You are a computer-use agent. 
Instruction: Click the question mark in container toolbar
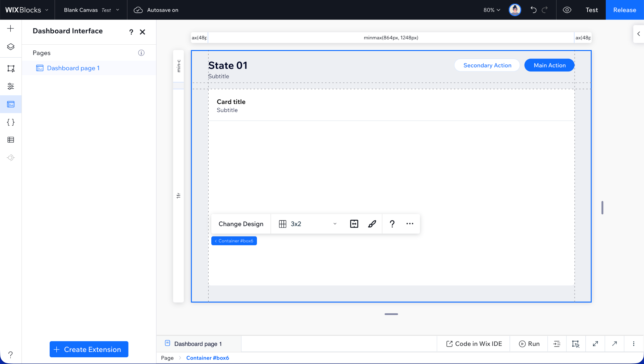[392, 224]
